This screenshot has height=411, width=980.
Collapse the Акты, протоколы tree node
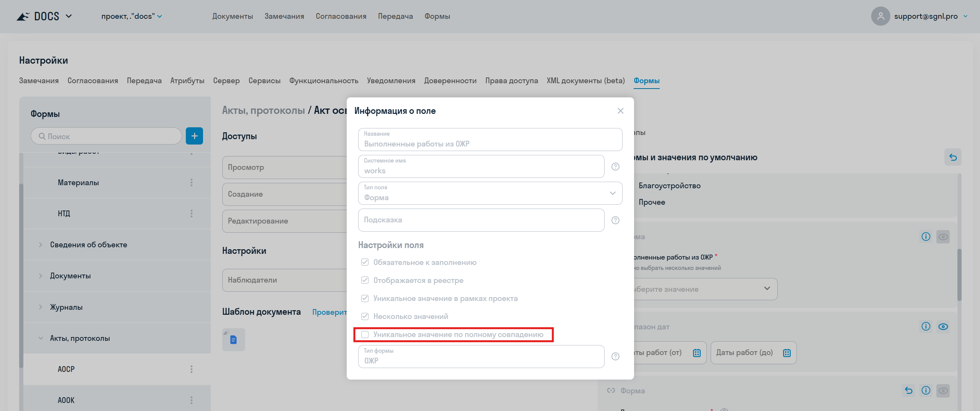41,338
